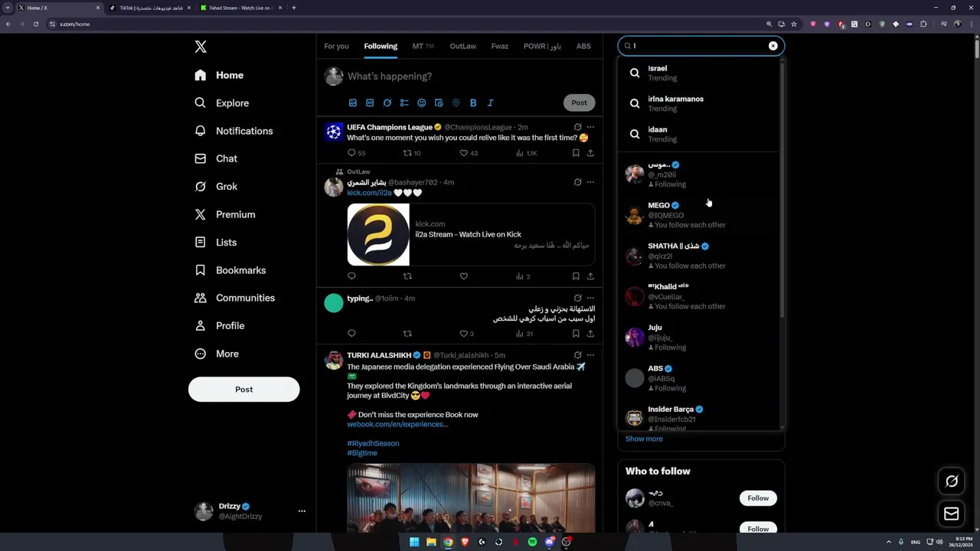Open Communities page
Image resolution: width=980 pixels, height=551 pixels.
[x=234, y=298]
